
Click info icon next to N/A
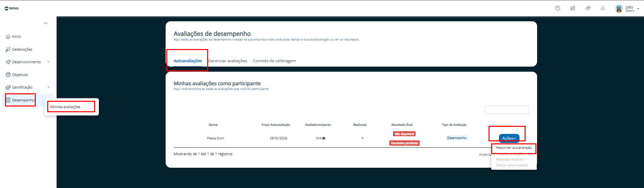tap(324, 138)
